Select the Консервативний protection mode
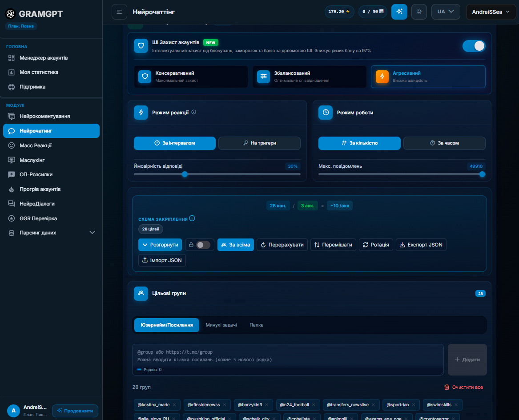 (x=191, y=77)
